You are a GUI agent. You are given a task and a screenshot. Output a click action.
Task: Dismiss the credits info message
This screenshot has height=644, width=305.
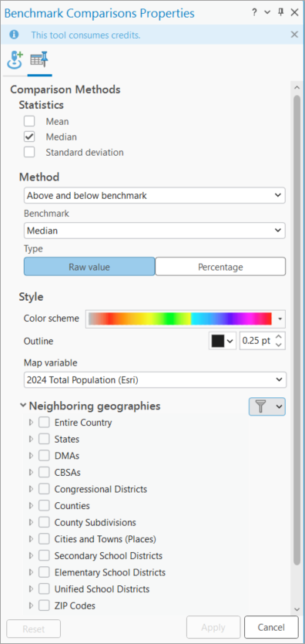pyautogui.click(x=294, y=35)
